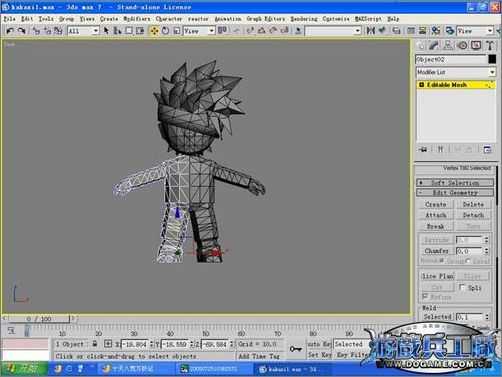The height and width of the screenshot is (377, 502).
Task: Expand the Soft Selection rollout
Action: (x=455, y=183)
